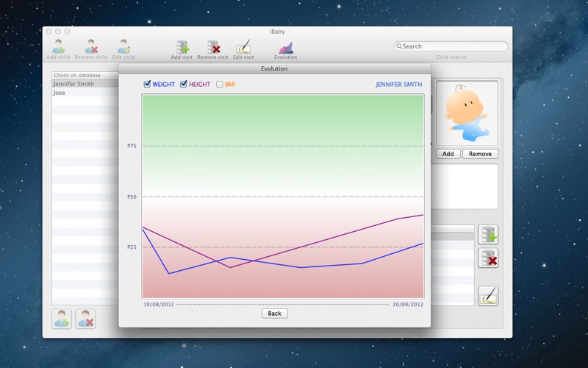Click the Add photo button
The image size is (588, 368).
pos(447,154)
